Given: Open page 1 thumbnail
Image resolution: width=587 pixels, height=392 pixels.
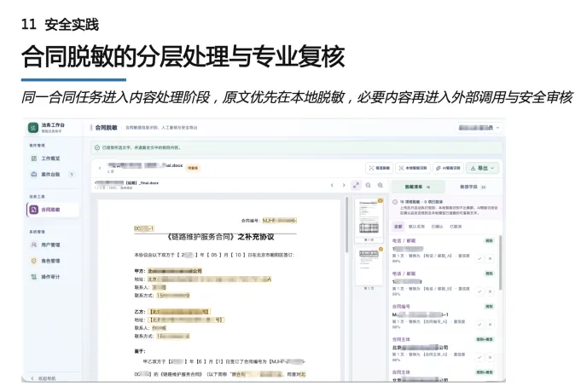Looking at the screenshot, I should coord(369,218).
